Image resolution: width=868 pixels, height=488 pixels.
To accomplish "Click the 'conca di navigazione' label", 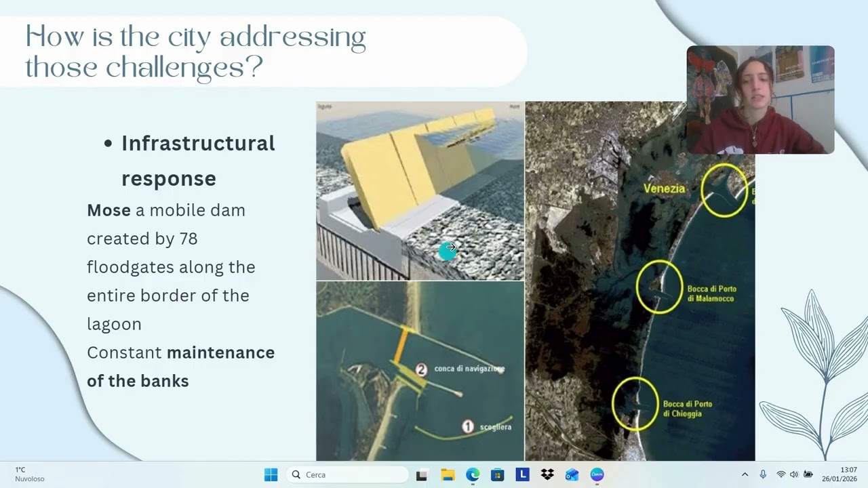I will (469, 369).
